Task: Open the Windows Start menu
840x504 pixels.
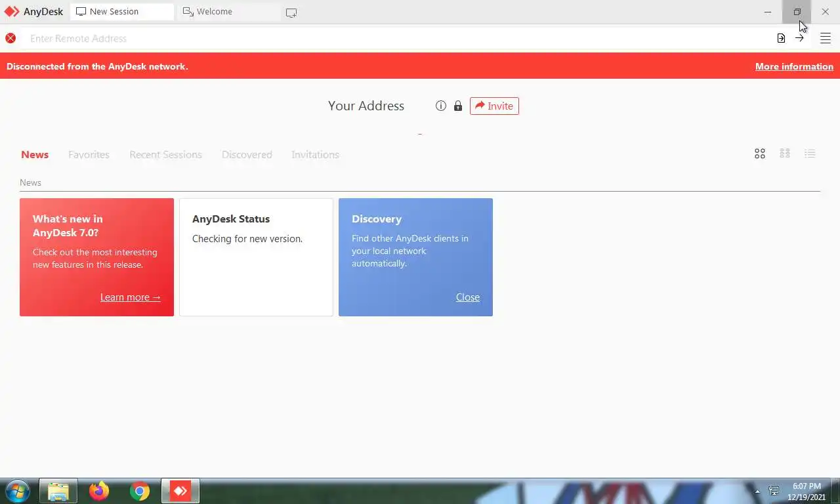Action: tap(18, 491)
